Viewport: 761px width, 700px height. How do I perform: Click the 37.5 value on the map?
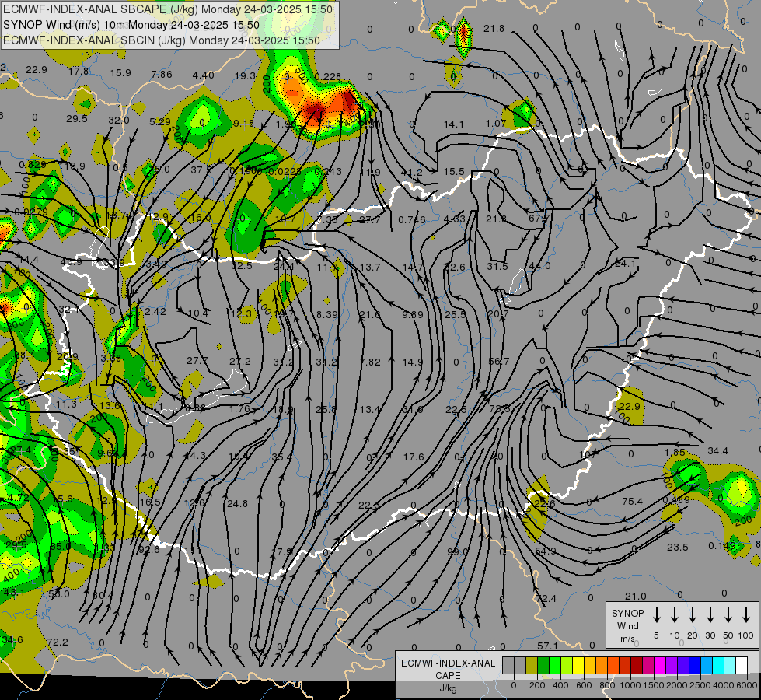201,170
